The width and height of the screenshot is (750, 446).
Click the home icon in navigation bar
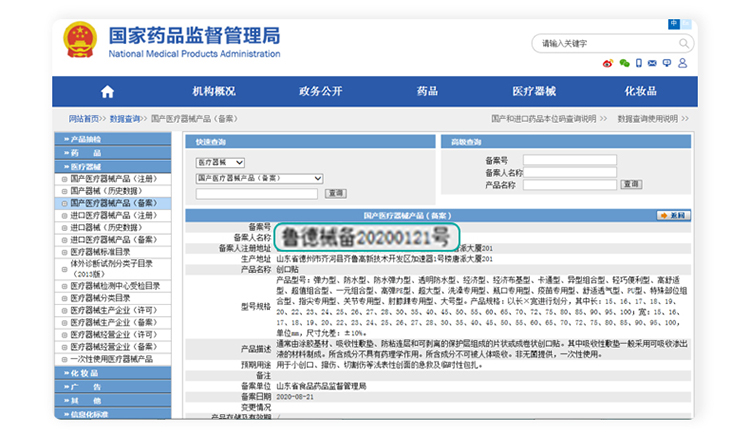(108, 91)
